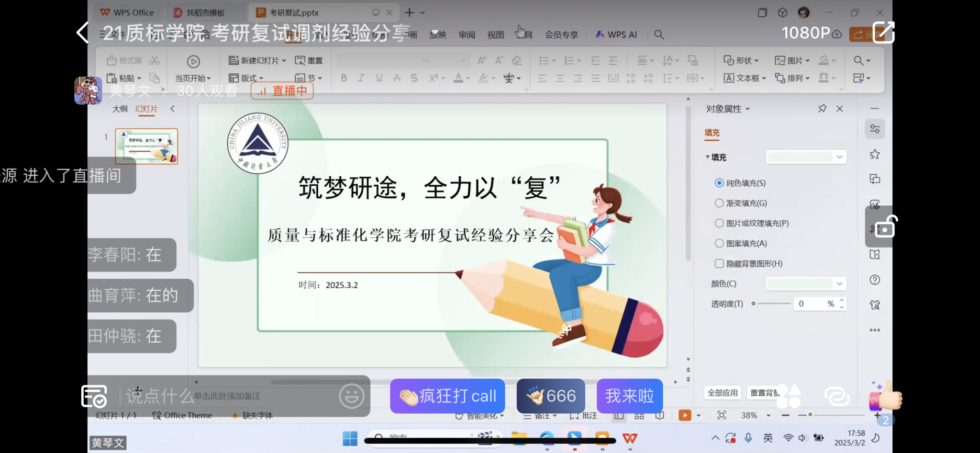Switch to the 大纲 outline tab
Screen dimensions: 980x453
click(x=120, y=109)
